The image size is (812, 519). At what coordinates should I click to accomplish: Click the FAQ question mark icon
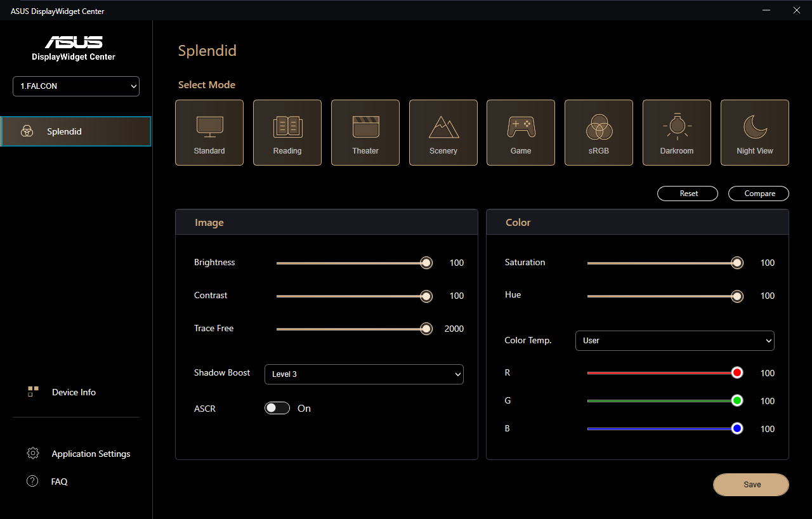[x=32, y=481]
